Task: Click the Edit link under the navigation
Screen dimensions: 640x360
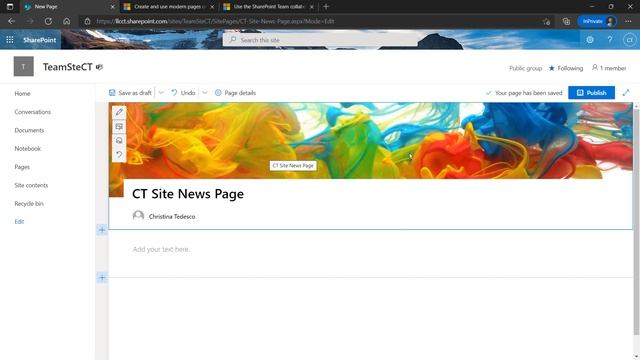Action: tap(19, 222)
